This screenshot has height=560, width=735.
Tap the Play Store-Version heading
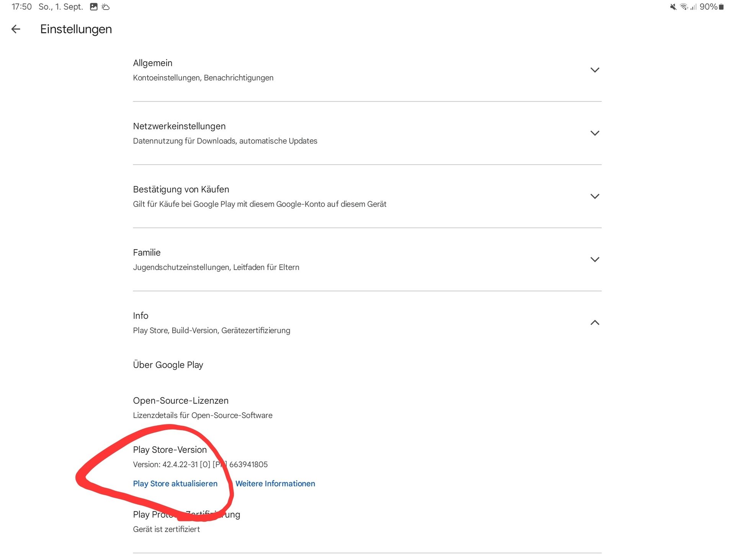tap(170, 450)
